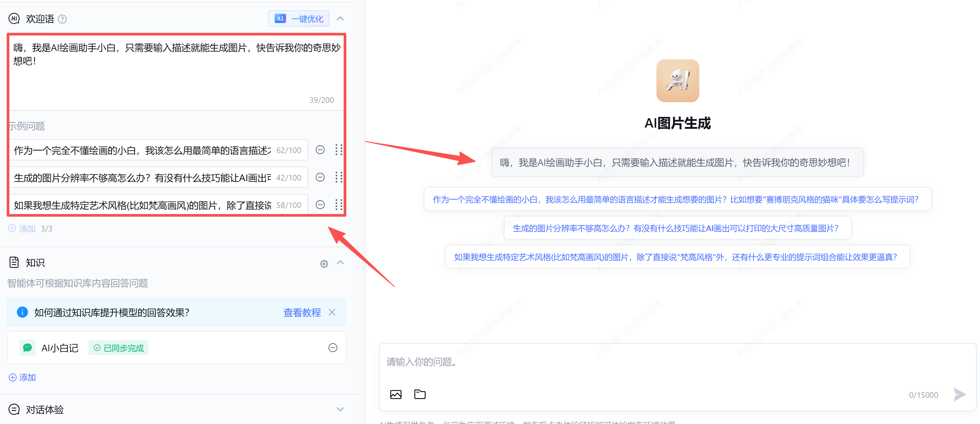Dismiss the knowledge base tutorial tip

click(x=332, y=312)
